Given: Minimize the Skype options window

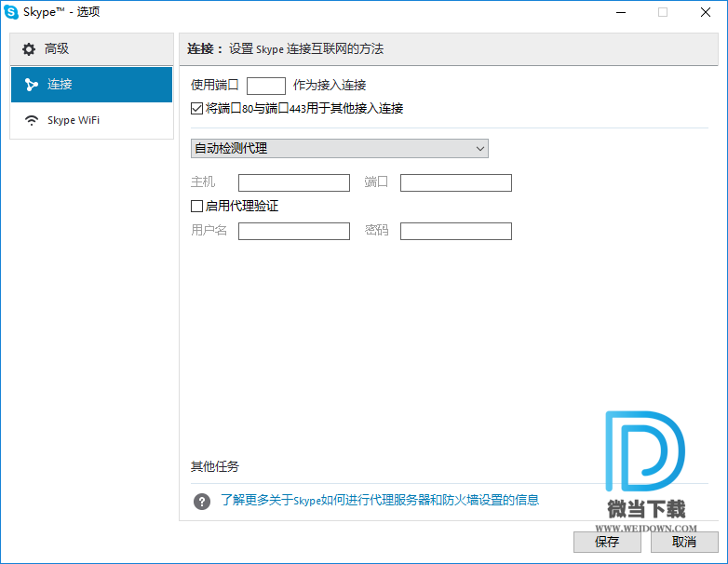Looking at the screenshot, I should 620,12.
